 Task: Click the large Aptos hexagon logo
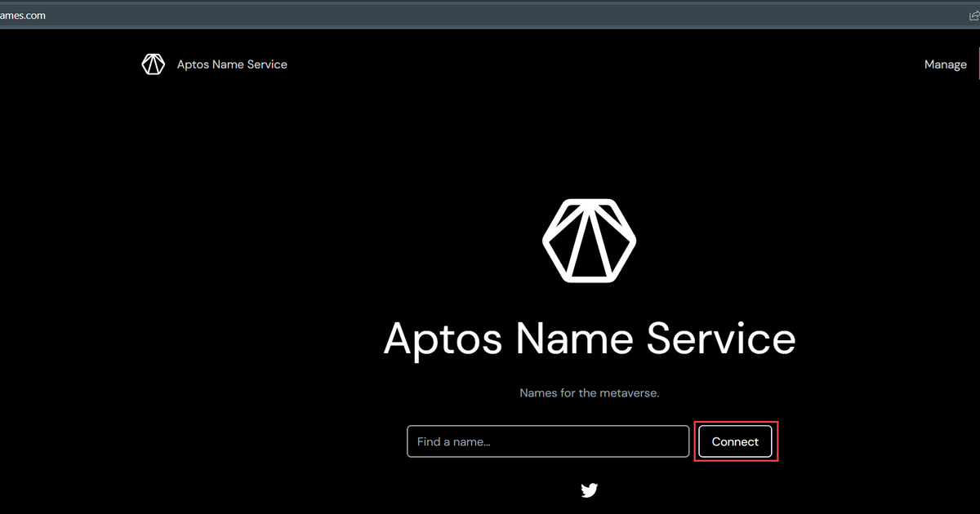(x=589, y=240)
